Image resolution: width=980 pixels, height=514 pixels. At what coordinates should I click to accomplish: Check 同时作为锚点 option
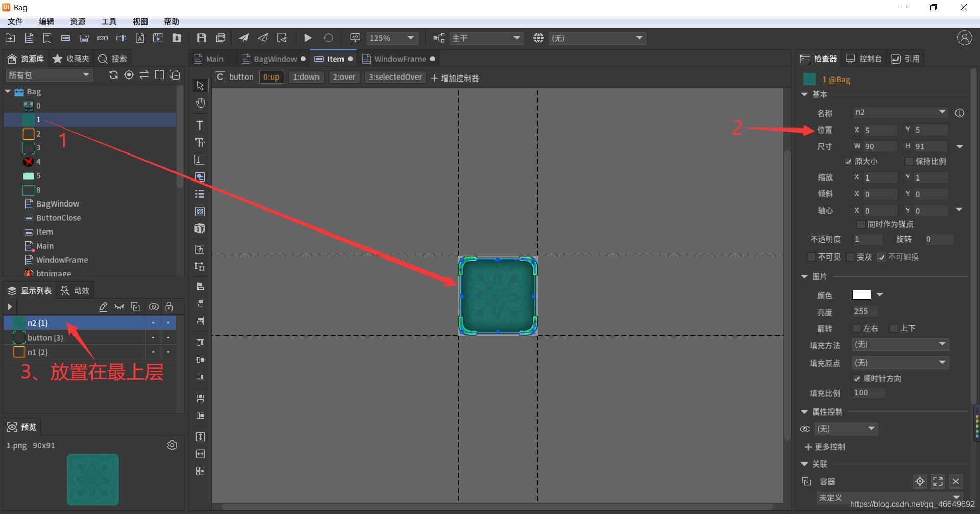(861, 224)
